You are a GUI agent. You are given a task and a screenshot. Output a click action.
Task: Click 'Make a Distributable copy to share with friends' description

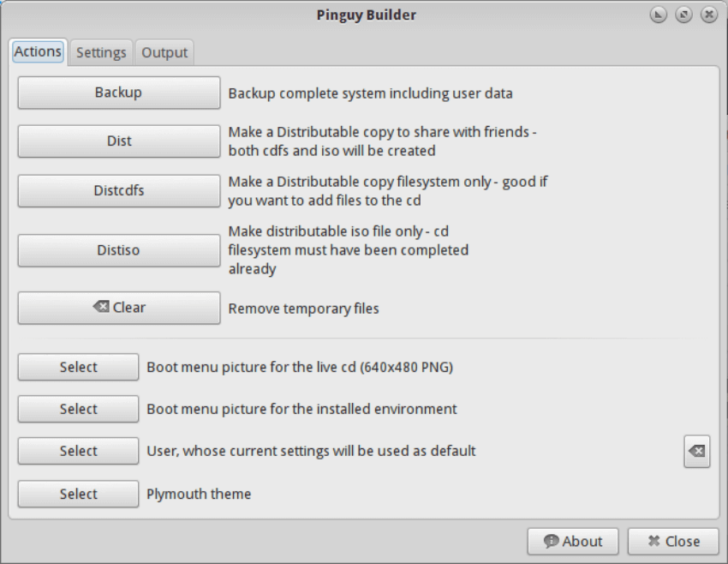pyautogui.click(x=382, y=141)
